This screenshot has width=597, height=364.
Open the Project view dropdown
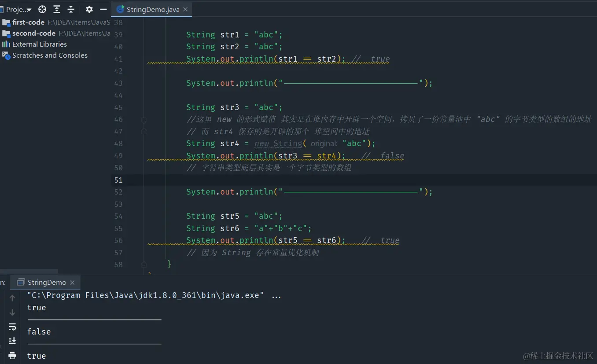point(18,9)
